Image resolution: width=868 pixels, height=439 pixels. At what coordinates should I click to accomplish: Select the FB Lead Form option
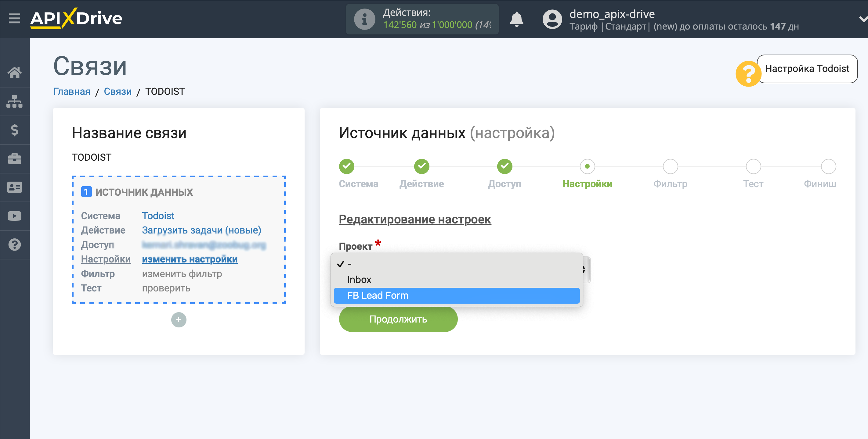pos(457,295)
